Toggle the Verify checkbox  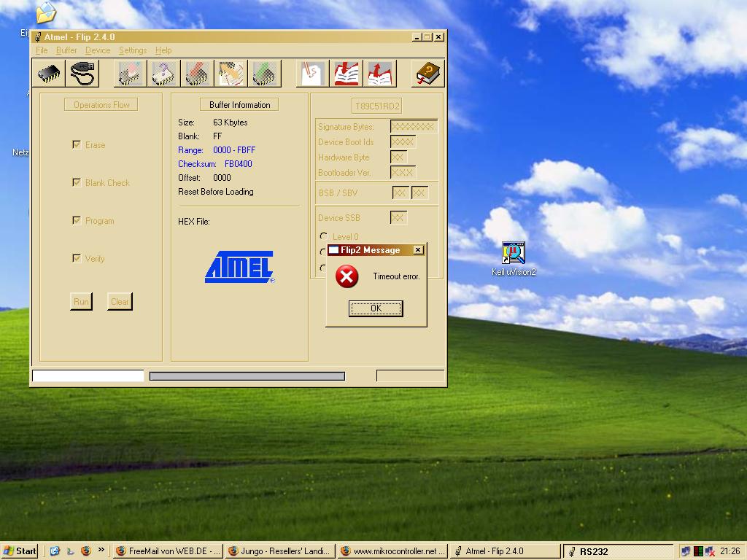pyautogui.click(x=76, y=258)
